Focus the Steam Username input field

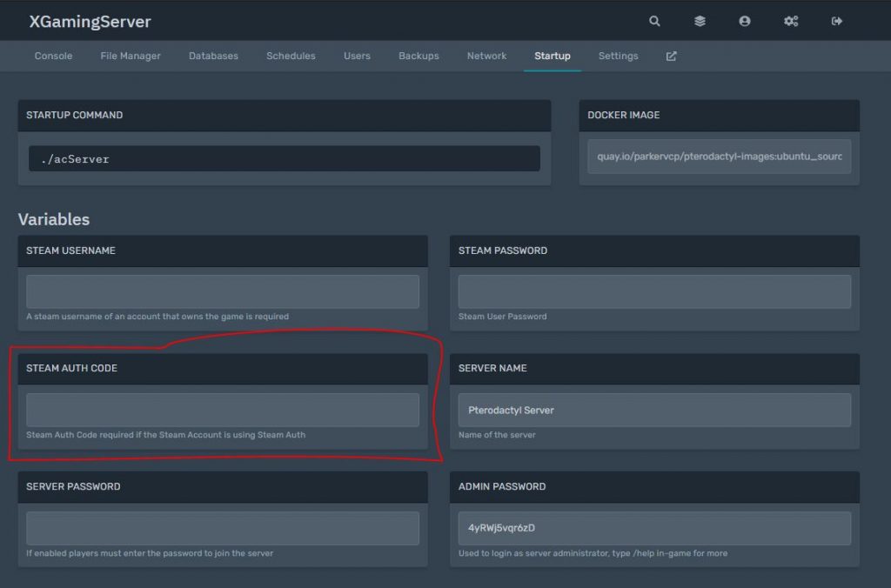223,291
